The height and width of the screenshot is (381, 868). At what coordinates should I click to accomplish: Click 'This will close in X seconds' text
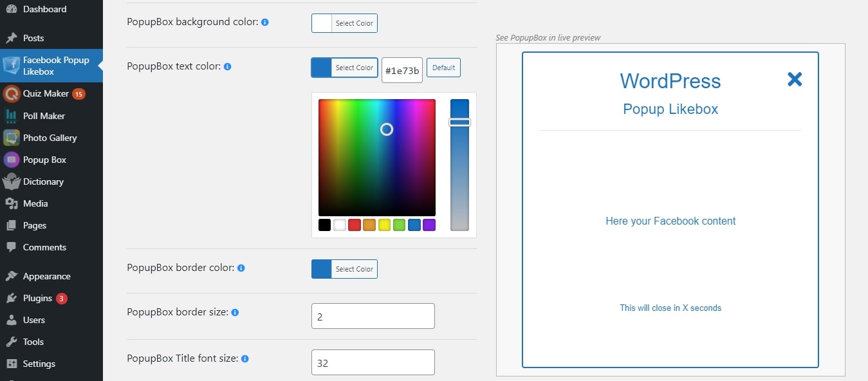tap(670, 308)
